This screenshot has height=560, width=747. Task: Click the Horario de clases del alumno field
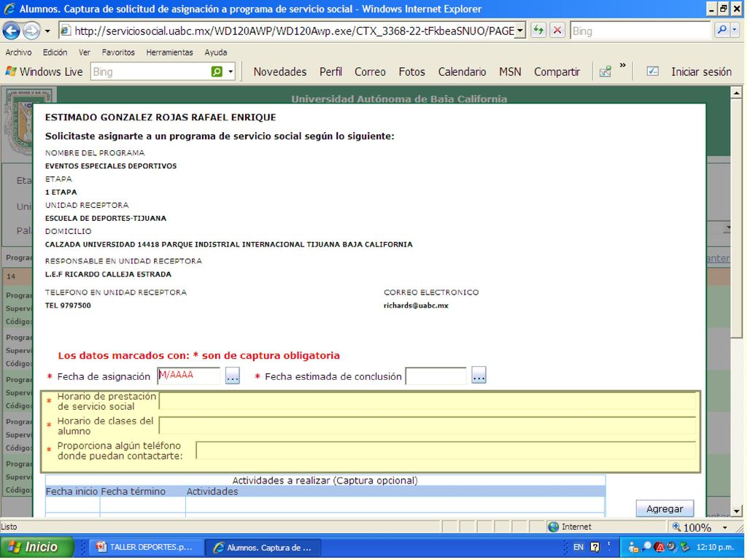click(x=427, y=426)
